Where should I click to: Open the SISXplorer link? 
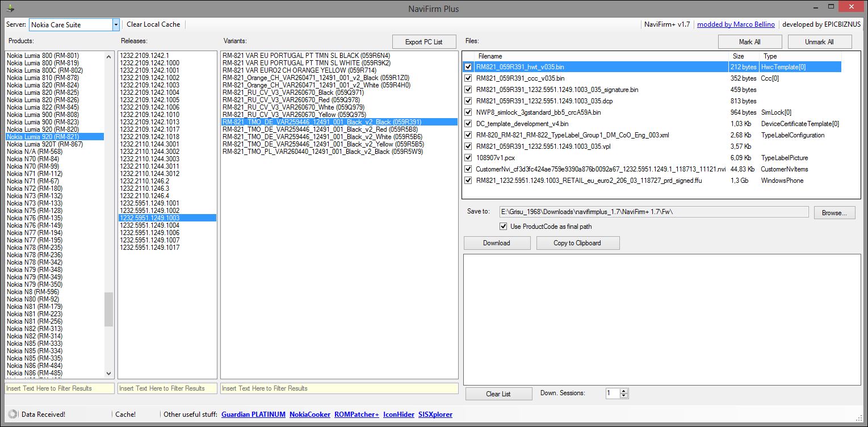[x=435, y=415]
